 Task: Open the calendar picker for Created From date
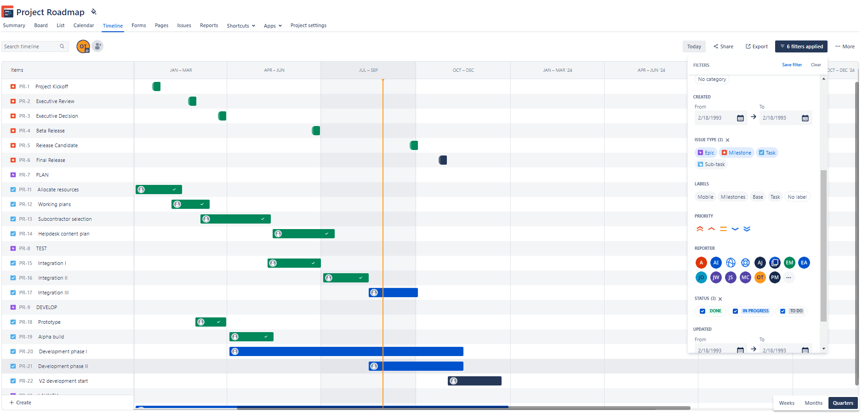click(740, 118)
